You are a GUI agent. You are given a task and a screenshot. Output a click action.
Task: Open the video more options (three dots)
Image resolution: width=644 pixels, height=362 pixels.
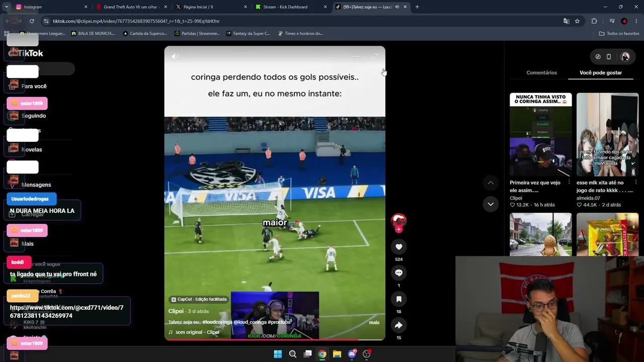[x=356, y=56]
